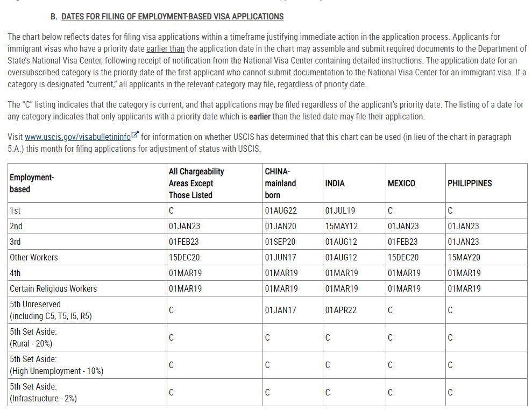The image size is (532, 410).
Task: Click the '5th Set Aside: (Rural - 20%)' label
Action: pos(33,338)
